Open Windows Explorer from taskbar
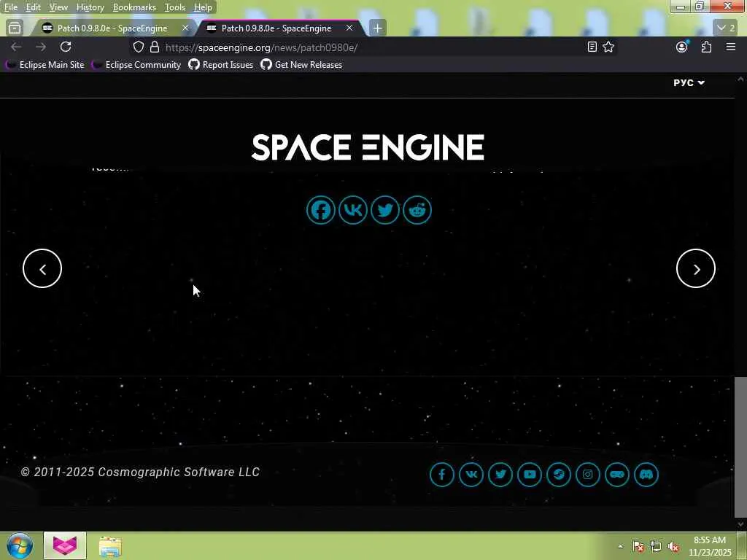The image size is (747, 560). coord(110,547)
